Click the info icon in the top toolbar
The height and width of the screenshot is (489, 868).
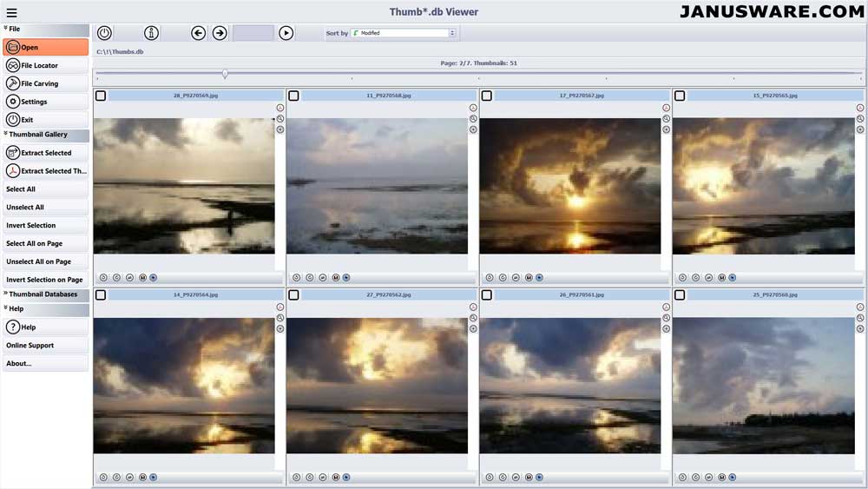point(152,33)
